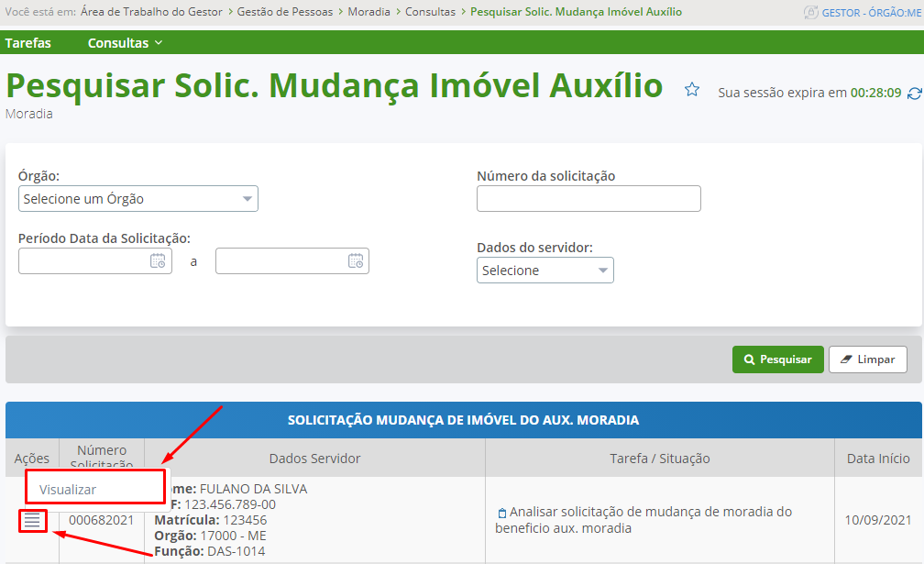Screen dimensions: 924x564
Task: Open Gestão de Pessoas breadcrumb link
Action: [284, 12]
